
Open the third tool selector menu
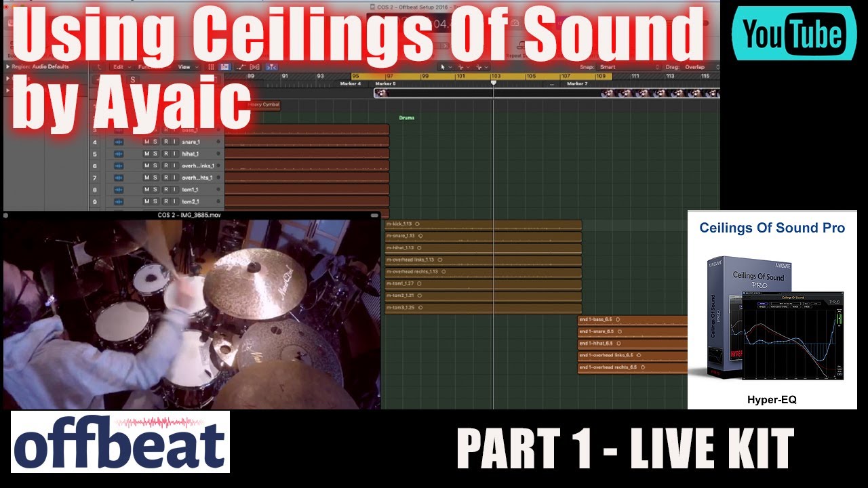click(482, 67)
